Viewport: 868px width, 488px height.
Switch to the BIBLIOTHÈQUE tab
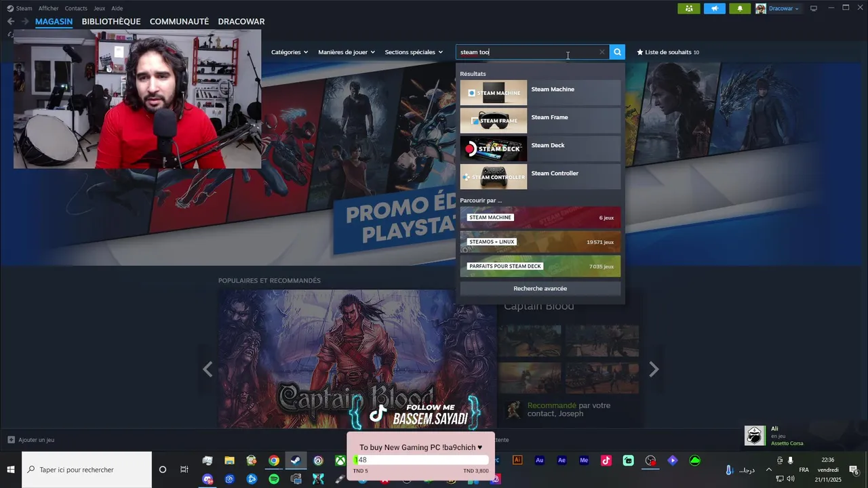[x=111, y=22]
